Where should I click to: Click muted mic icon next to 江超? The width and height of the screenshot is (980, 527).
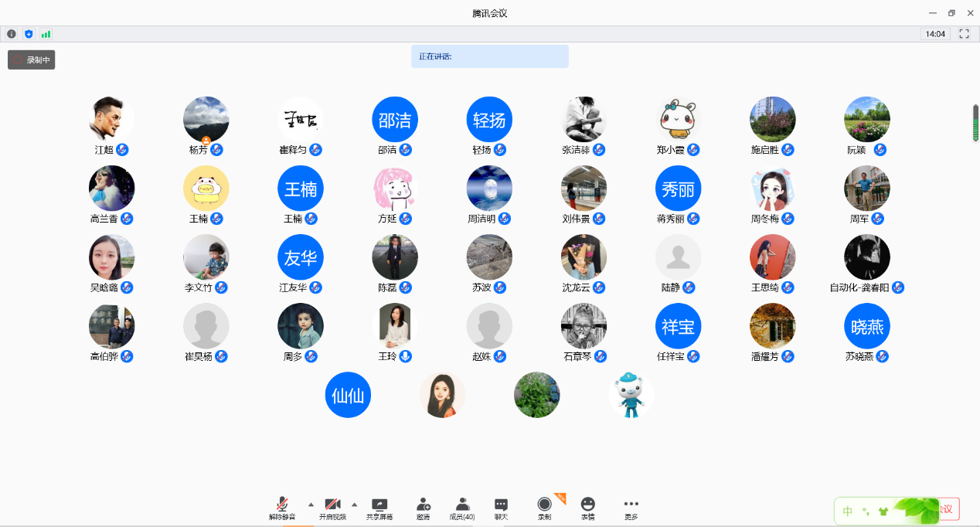[122, 149]
